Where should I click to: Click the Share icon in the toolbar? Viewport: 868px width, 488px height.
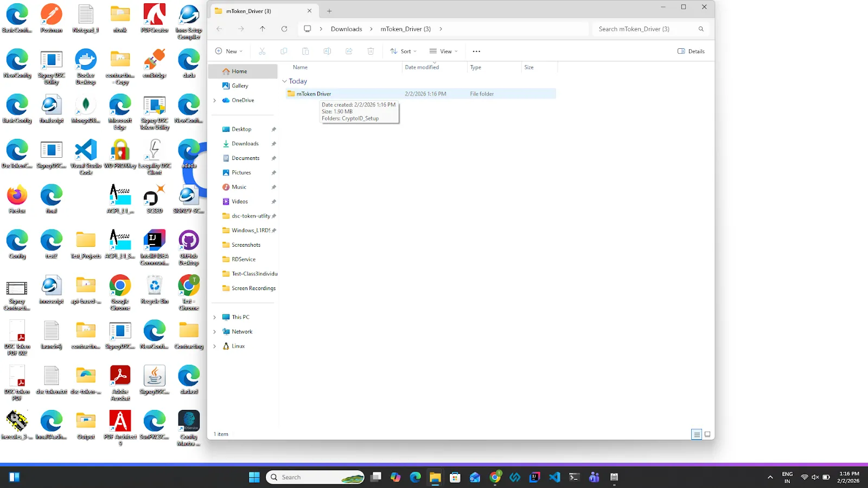(349, 51)
